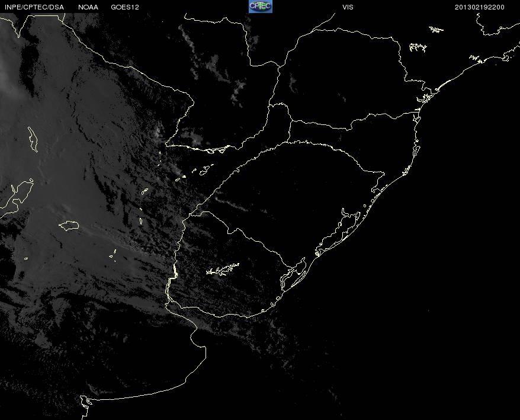Click the small outlined lake in cloudy Argentina

[x=69, y=226]
